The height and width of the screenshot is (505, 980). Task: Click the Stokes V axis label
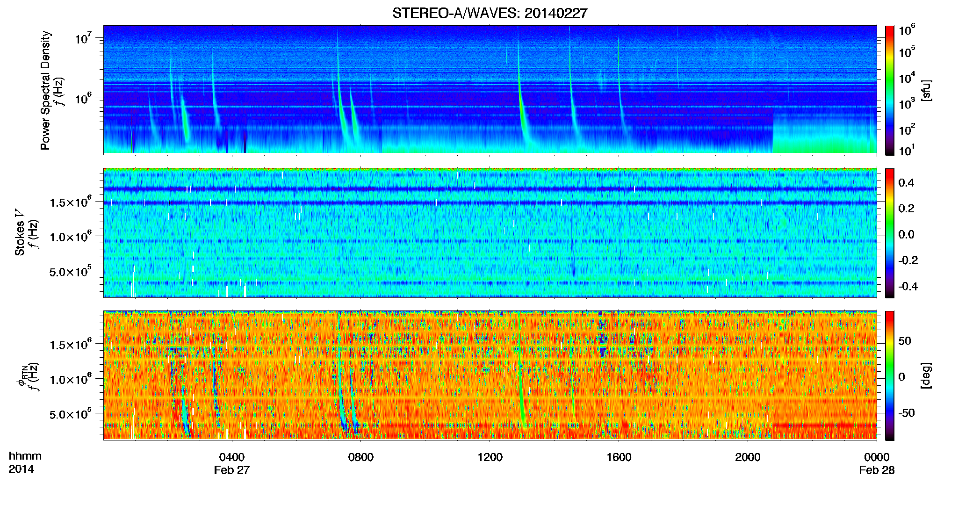tap(20, 232)
